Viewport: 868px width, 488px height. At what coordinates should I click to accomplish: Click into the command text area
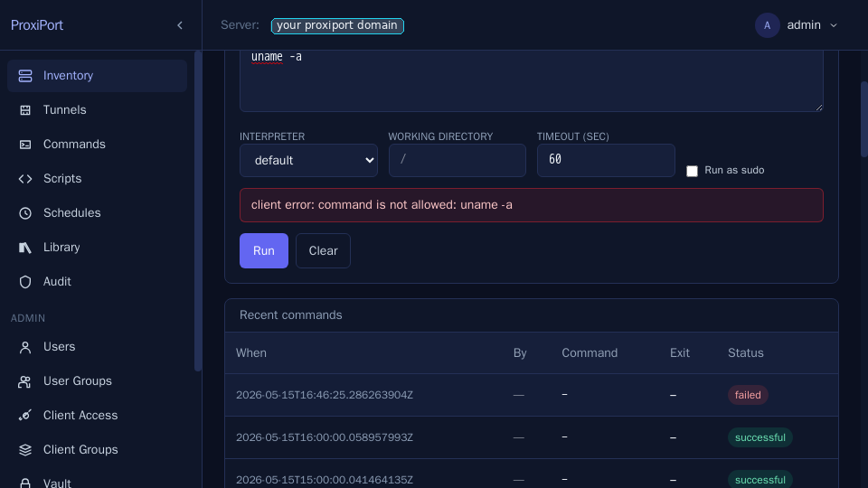point(532,80)
